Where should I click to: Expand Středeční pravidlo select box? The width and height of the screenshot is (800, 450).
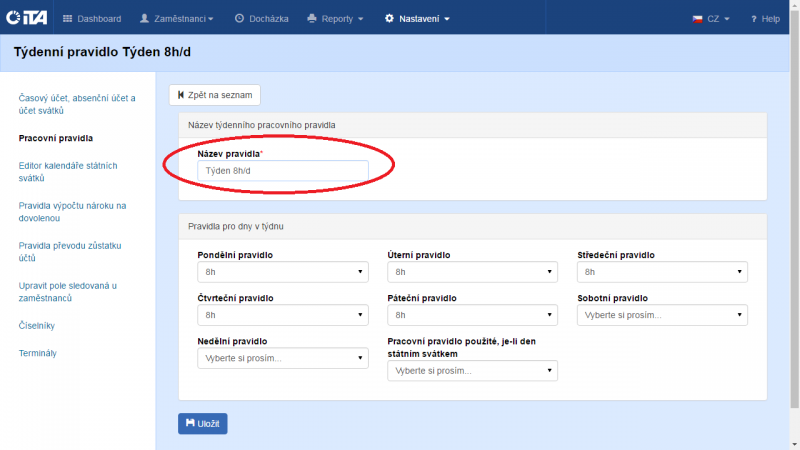click(662, 272)
